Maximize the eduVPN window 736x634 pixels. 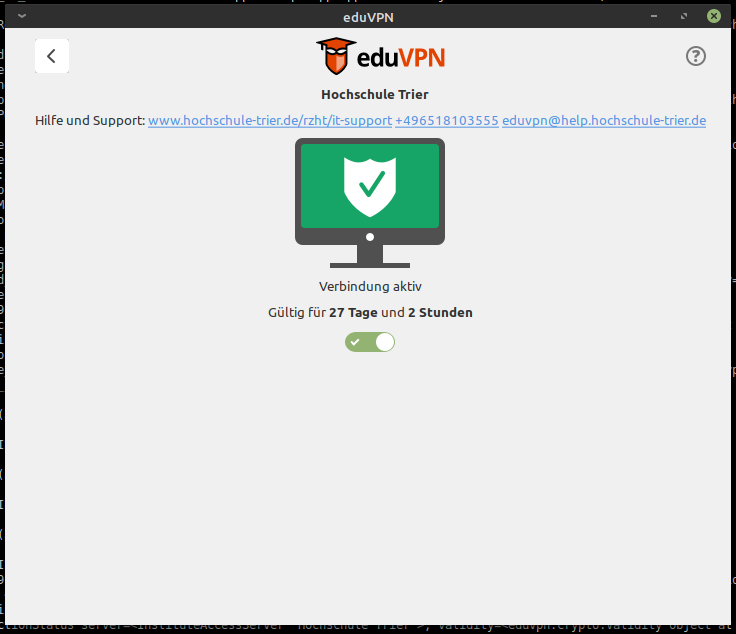684,16
